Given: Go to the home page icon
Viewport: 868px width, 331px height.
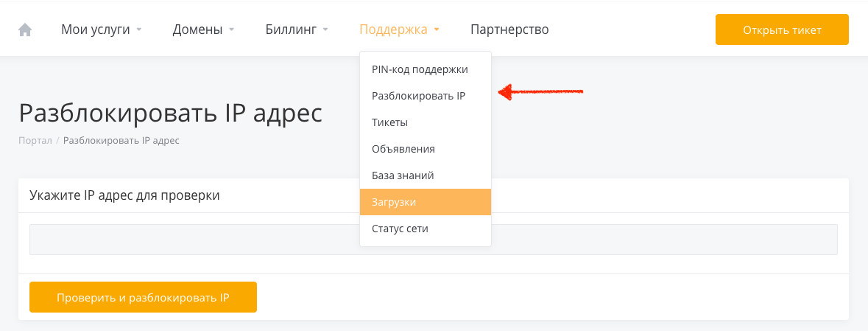Looking at the screenshot, I should [x=25, y=29].
